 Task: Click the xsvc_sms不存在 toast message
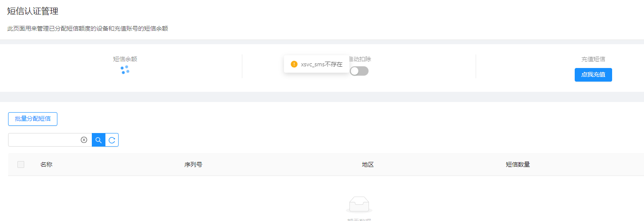coord(321,65)
